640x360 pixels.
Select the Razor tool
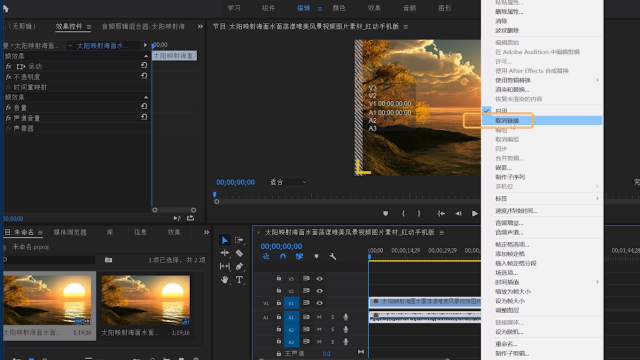tap(239, 253)
